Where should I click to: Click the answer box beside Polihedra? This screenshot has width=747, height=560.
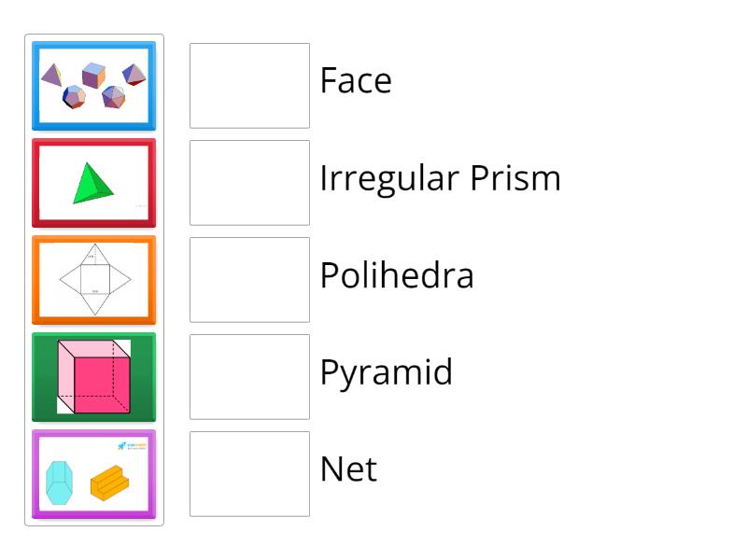click(248, 280)
